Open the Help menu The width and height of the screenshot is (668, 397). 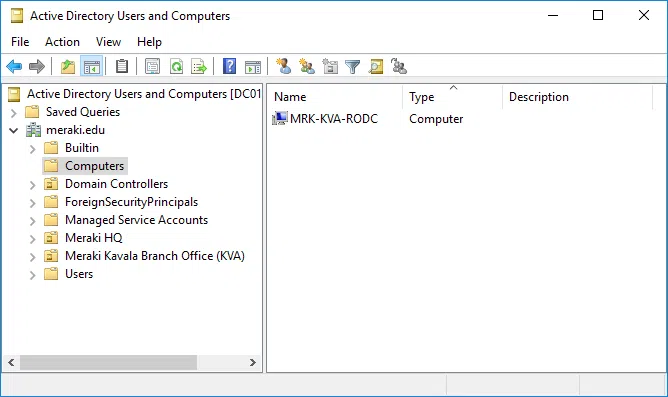[x=149, y=42]
